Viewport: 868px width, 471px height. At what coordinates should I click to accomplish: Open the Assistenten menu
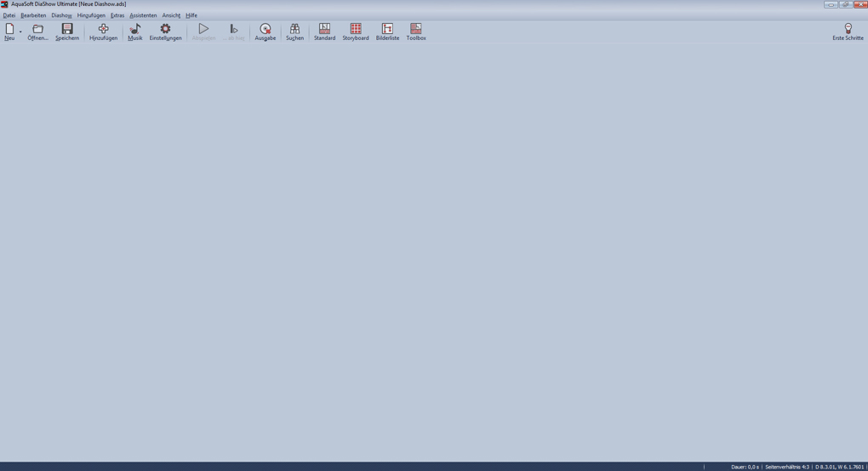pyautogui.click(x=143, y=15)
